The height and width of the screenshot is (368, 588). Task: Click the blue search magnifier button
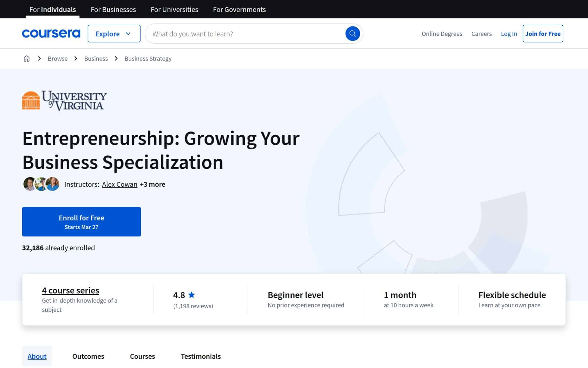(x=353, y=34)
